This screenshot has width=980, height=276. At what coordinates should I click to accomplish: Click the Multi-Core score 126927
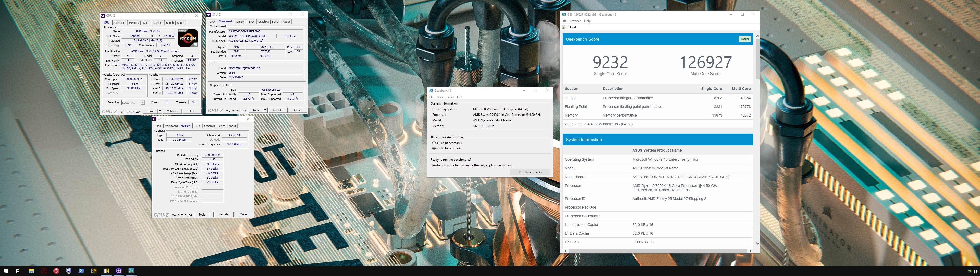(x=705, y=62)
